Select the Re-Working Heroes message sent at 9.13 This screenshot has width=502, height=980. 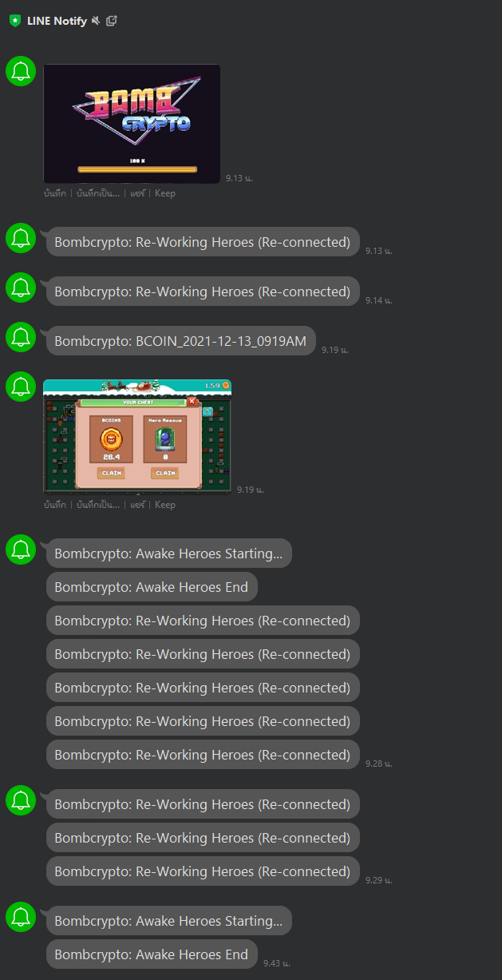pos(203,242)
